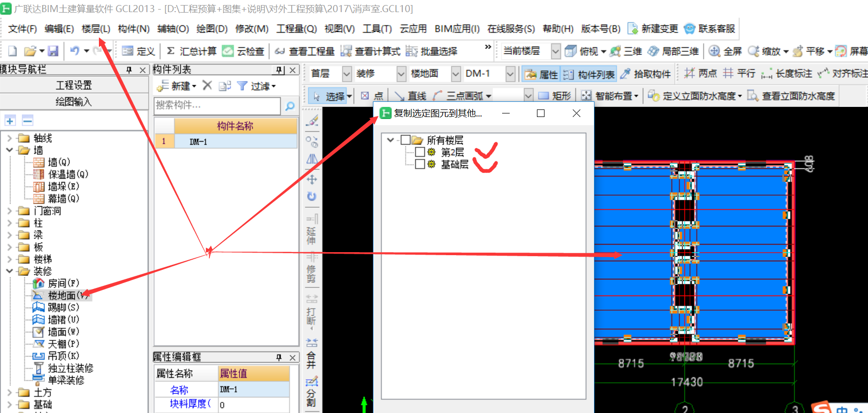Click the Open folder icon in toolbar

[x=30, y=51]
